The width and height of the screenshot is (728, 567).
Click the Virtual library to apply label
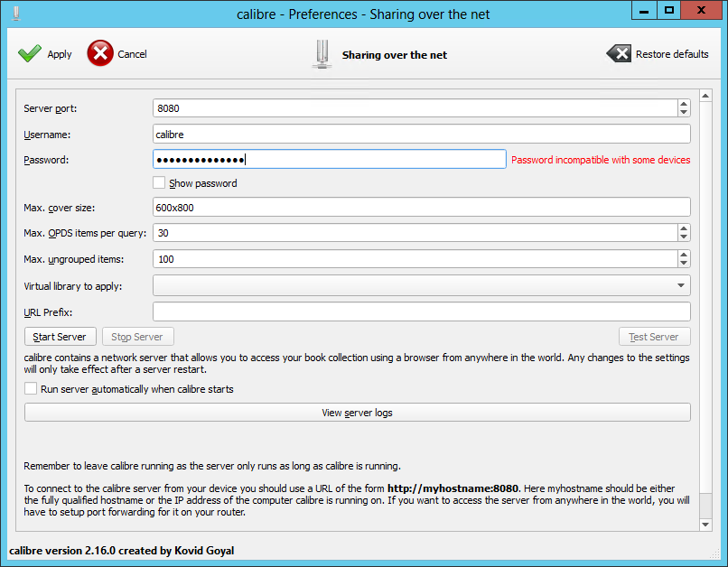click(x=73, y=286)
